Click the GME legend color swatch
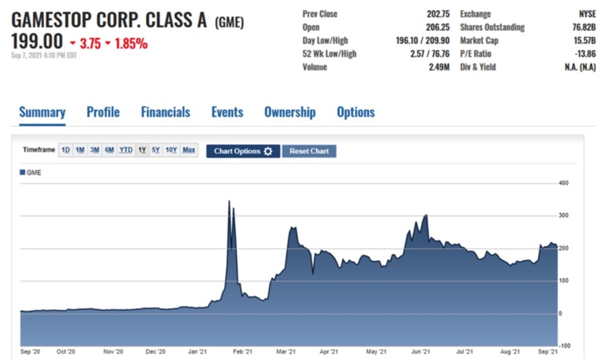This screenshot has width=604, height=364. pos(22,172)
